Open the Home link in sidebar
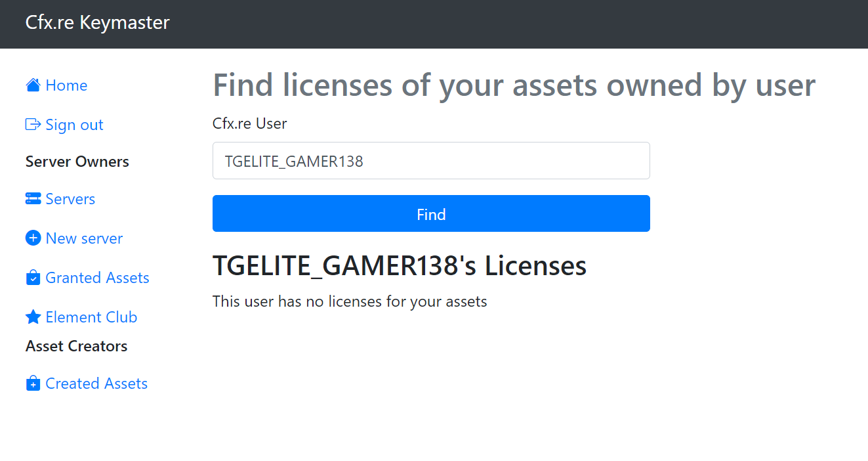The height and width of the screenshot is (461, 868). point(66,85)
